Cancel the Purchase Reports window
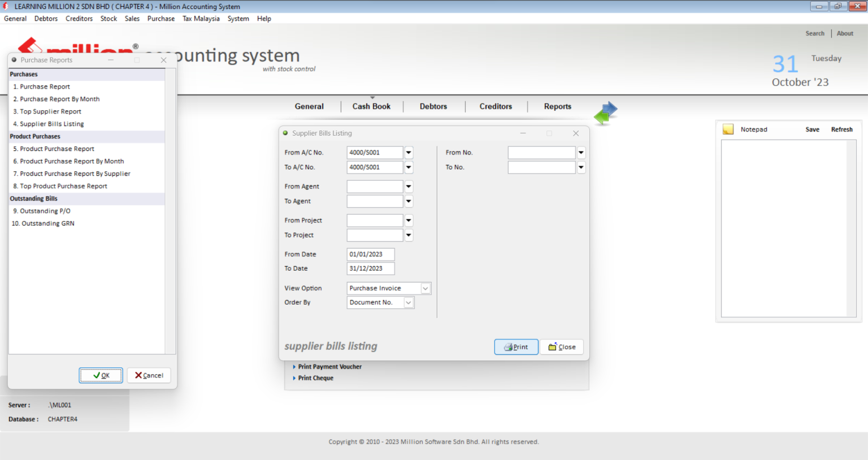The image size is (868, 460). 149,375
